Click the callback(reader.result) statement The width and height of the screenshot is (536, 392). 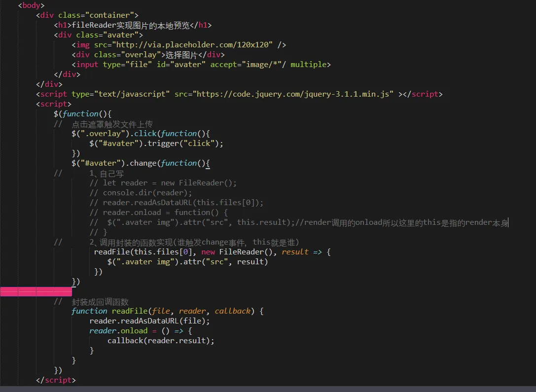point(161,341)
